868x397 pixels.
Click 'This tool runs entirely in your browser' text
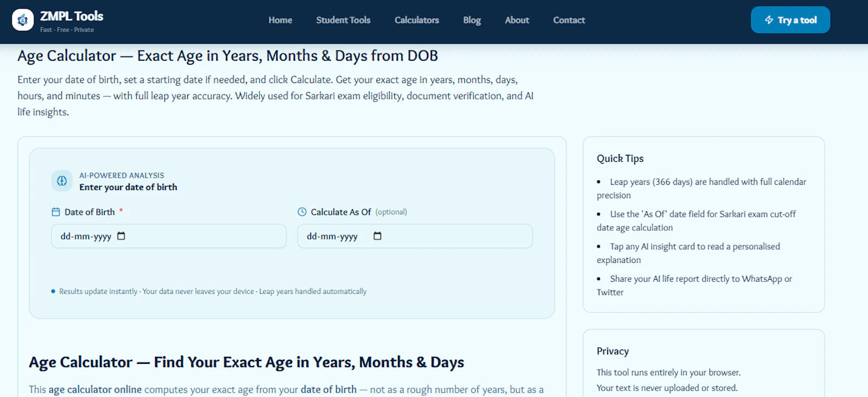click(668, 373)
